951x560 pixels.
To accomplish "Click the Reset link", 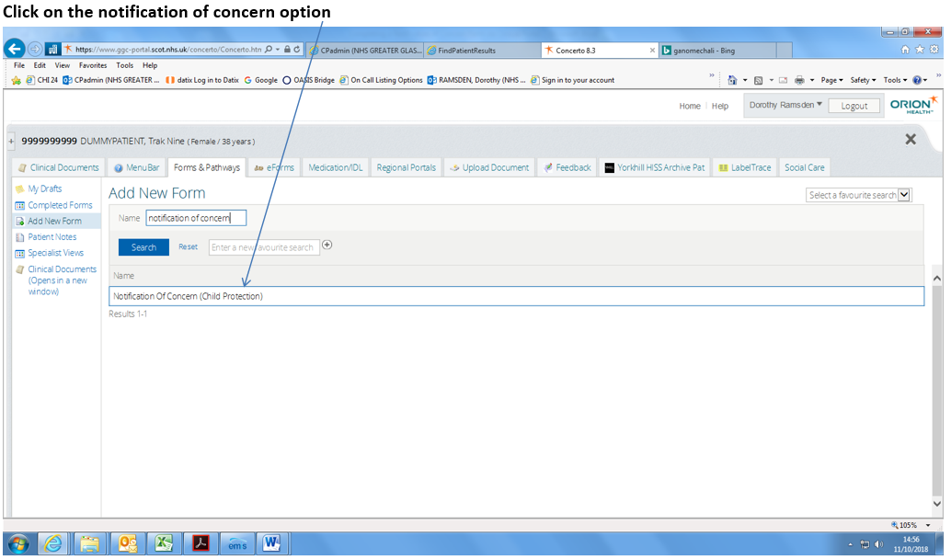I will (188, 247).
